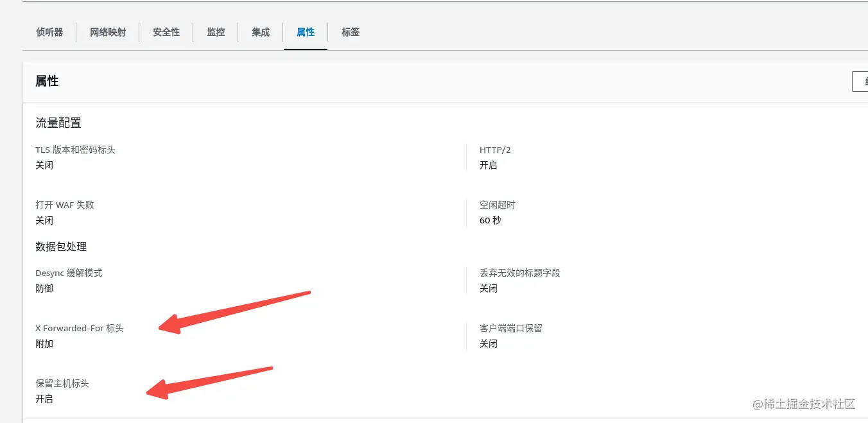Click the 关闭 value under 打开 WAF 失败
The width and height of the screenshot is (868, 423).
click(44, 220)
